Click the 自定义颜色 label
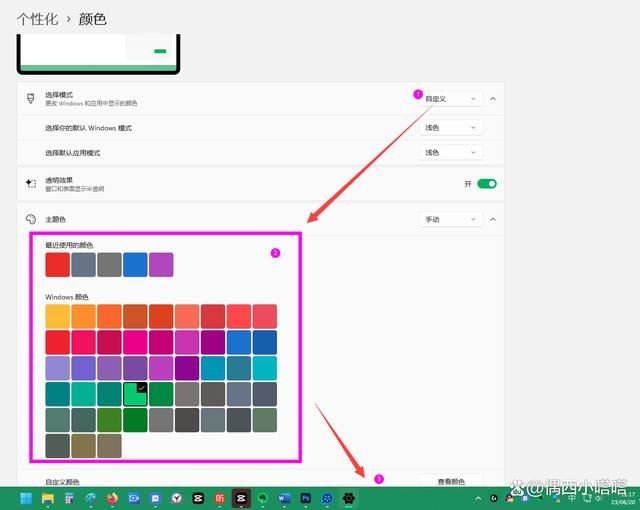Screen dimensions: 640x510 click(62, 482)
